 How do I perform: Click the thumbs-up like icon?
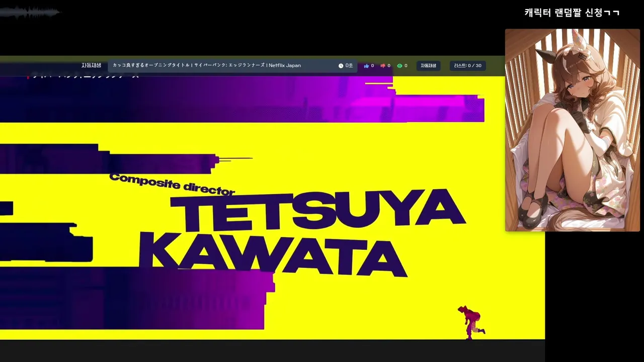coord(366,66)
